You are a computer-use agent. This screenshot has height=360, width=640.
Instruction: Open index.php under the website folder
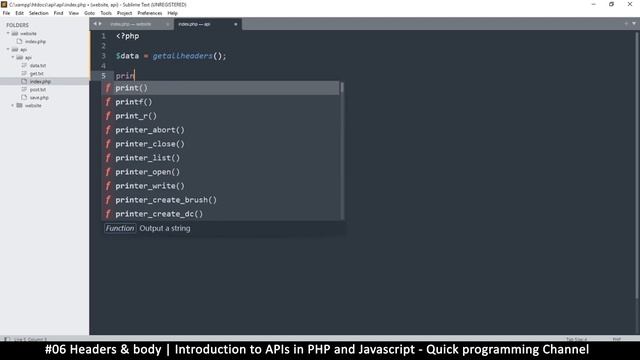click(x=35, y=42)
